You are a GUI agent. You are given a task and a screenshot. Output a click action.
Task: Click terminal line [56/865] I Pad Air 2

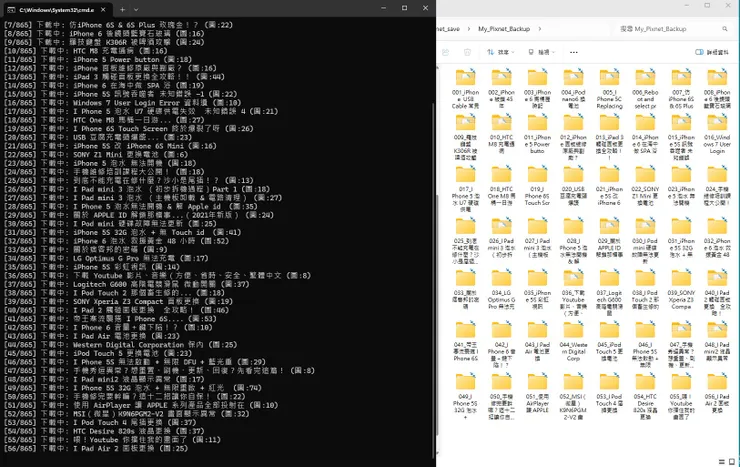[x=96, y=448]
